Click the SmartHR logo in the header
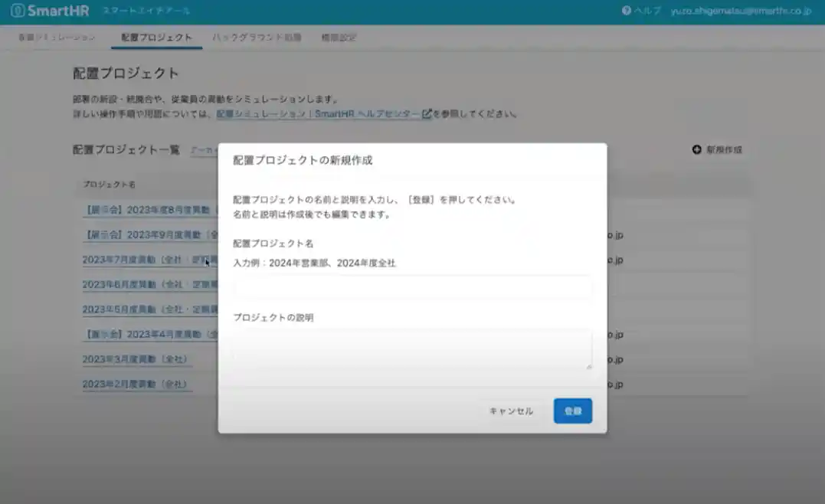Screen dimensions: 825x504 coord(51,11)
